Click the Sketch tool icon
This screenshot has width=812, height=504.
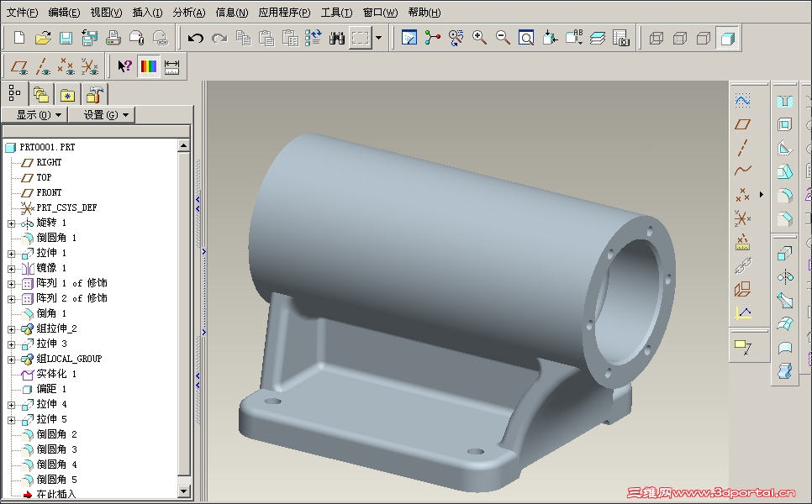(742, 100)
